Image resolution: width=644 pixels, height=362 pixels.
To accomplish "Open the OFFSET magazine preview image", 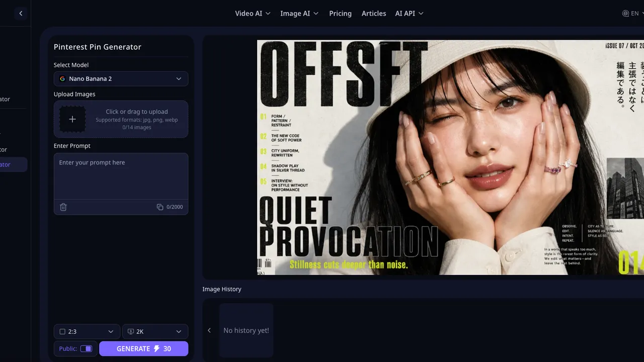I will point(450,157).
